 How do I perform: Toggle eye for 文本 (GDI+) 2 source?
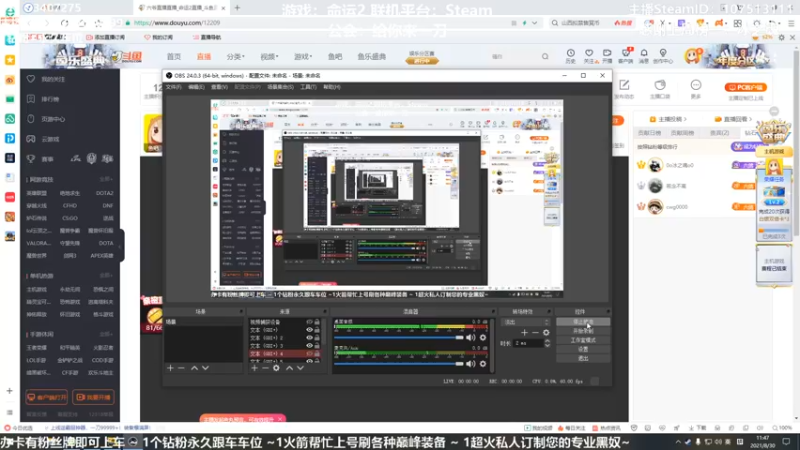point(309,338)
